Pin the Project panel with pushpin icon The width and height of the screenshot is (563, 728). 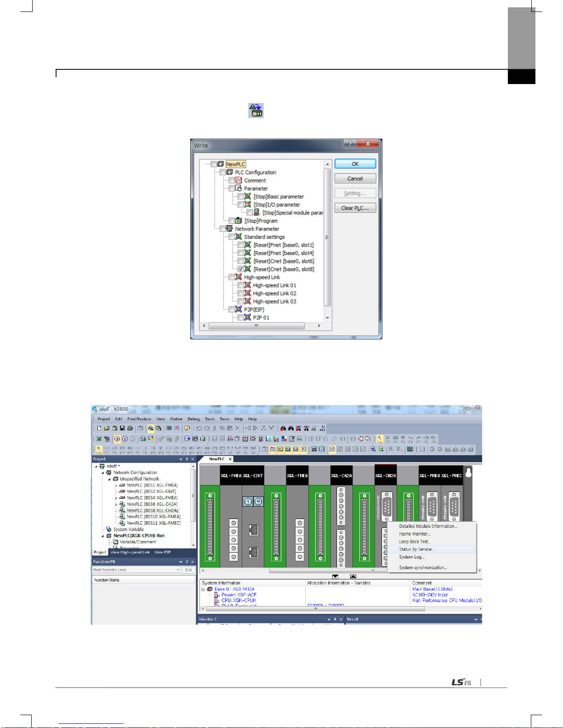tap(187, 459)
